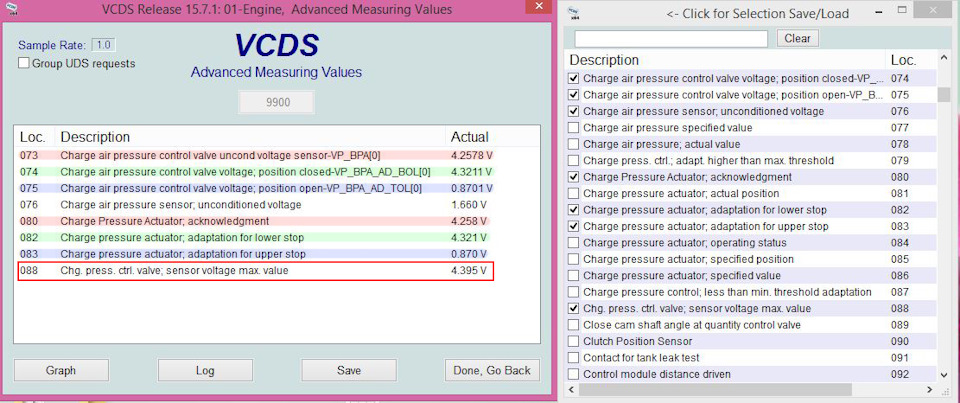Close the VCDS Advanced Measuring Values window

[x=539, y=5]
